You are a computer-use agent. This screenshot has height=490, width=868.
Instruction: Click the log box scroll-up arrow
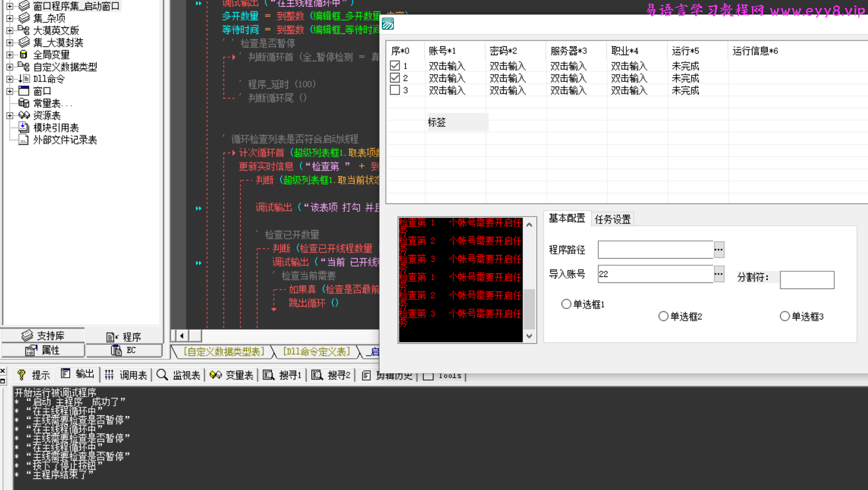[x=529, y=225]
